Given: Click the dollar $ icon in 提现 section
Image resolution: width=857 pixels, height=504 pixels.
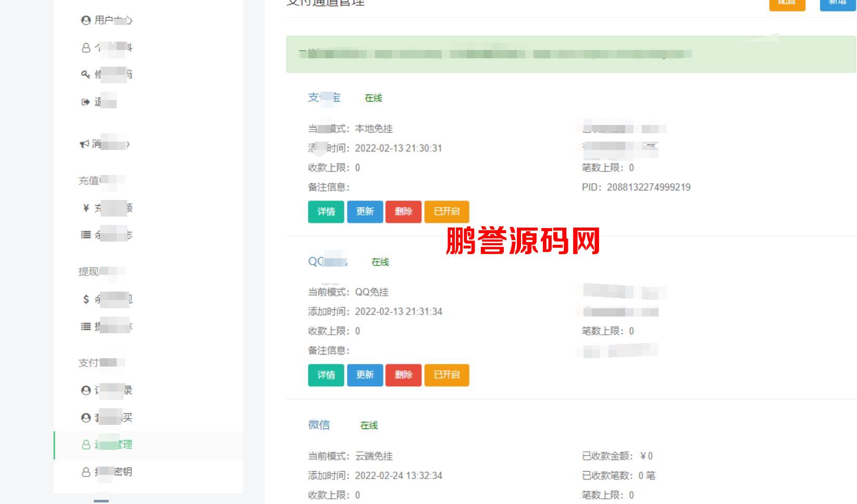Looking at the screenshot, I should pos(86,299).
